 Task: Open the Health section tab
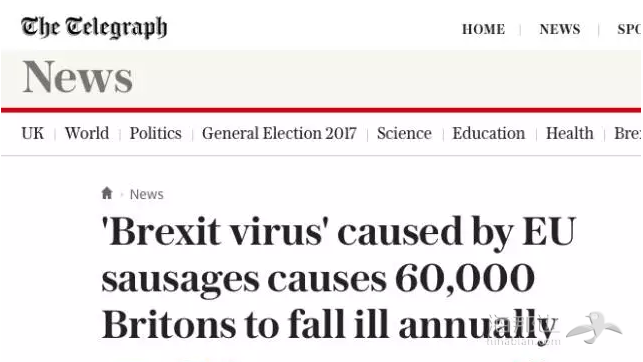(570, 133)
